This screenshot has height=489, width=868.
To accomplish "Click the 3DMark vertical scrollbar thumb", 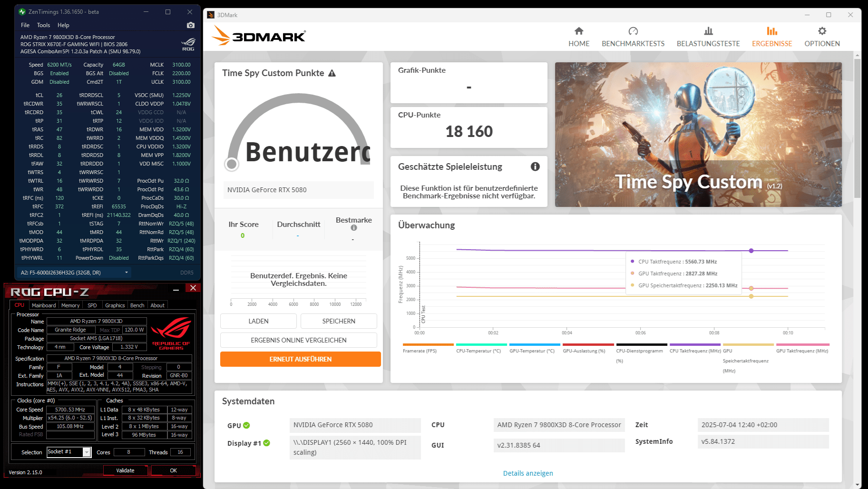I will click(x=858, y=128).
